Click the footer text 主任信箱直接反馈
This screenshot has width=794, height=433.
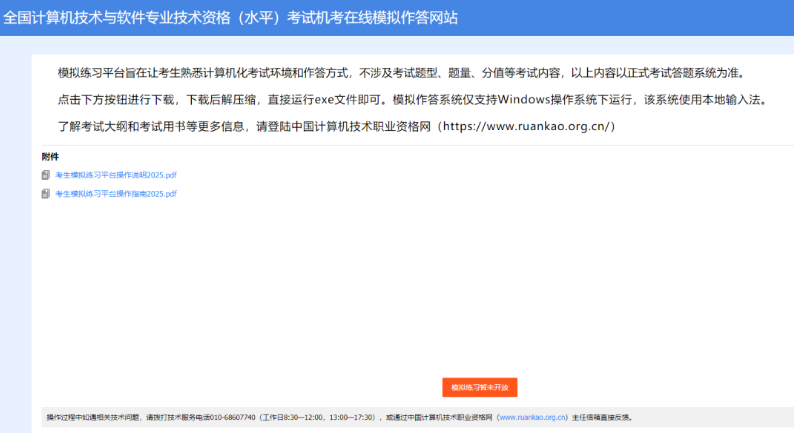pyautogui.click(x=602, y=417)
